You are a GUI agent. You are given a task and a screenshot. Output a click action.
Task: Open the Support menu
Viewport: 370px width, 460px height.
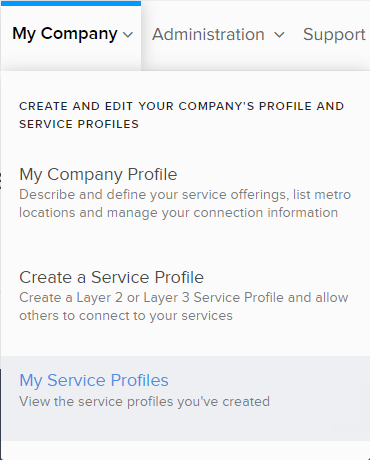pos(334,34)
